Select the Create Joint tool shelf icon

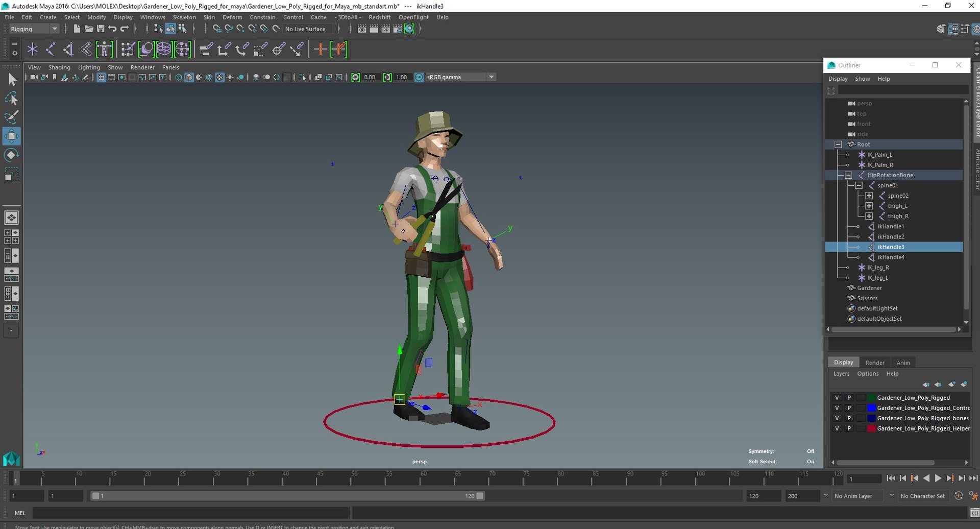[51, 49]
